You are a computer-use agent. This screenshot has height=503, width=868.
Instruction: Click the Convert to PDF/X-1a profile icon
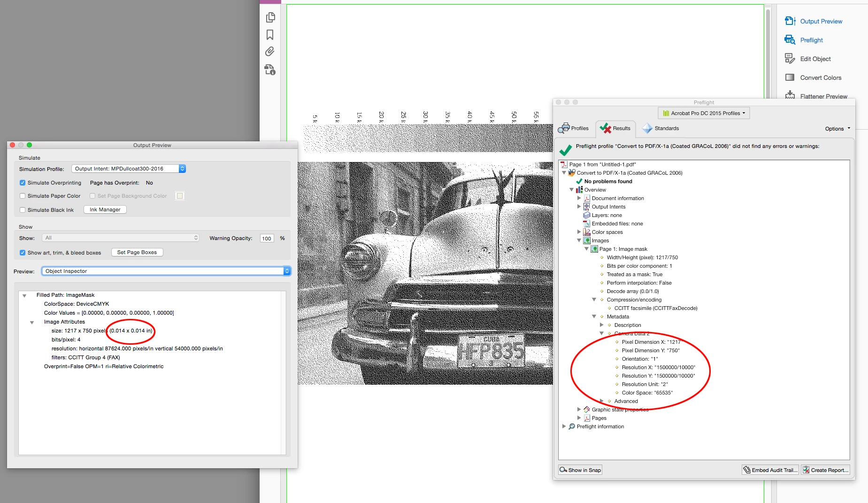572,173
